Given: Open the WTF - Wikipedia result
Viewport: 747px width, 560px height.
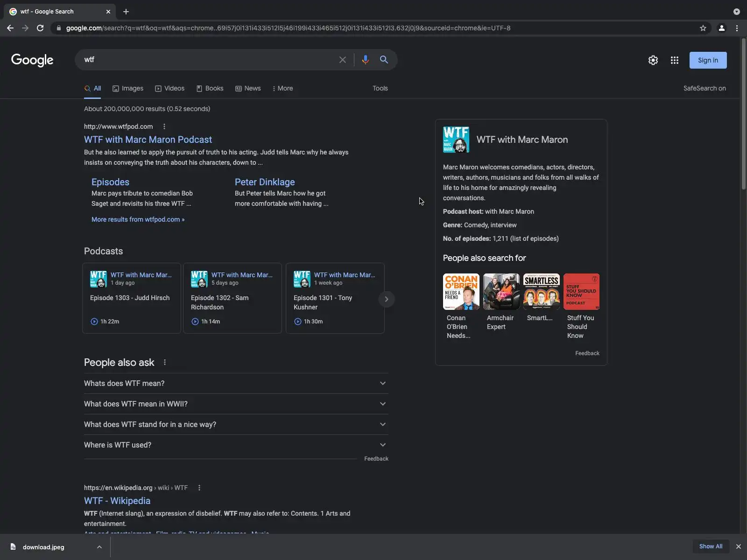Looking at the screenshot, I should 117,501.
